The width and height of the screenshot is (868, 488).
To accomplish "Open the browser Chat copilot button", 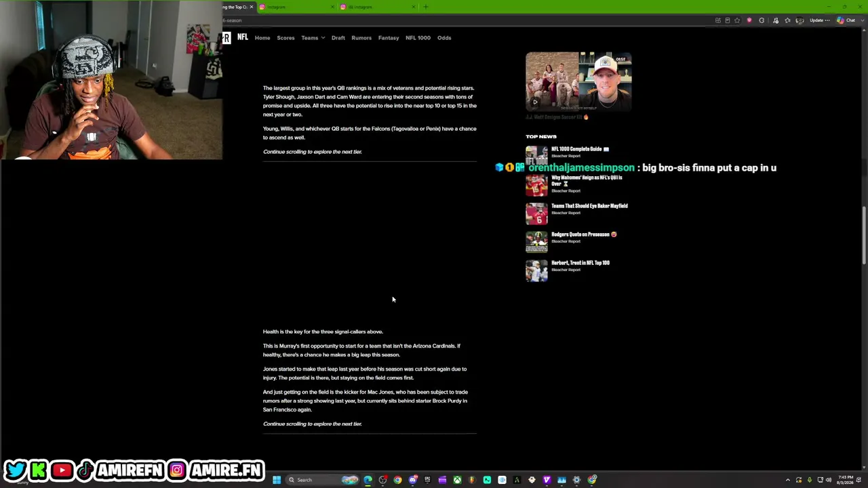I will pyautogui.click(x=846, y=20).
